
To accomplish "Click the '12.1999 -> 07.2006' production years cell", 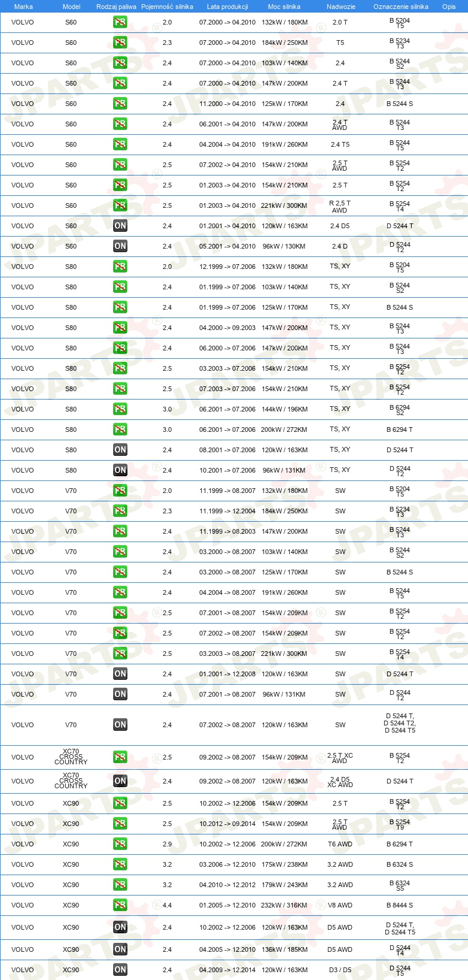I will (x=227, y=267).
